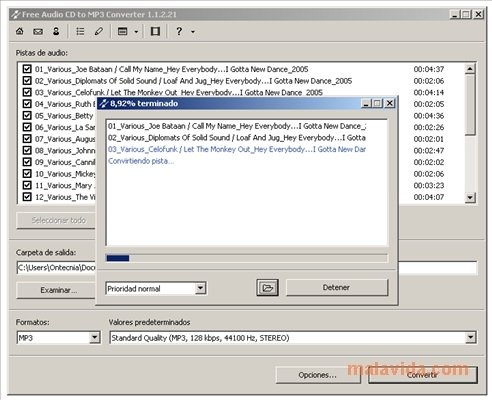492x400 pixels.
Task: Uncheck track 06 La Sar checkbox
Action: 27,127
